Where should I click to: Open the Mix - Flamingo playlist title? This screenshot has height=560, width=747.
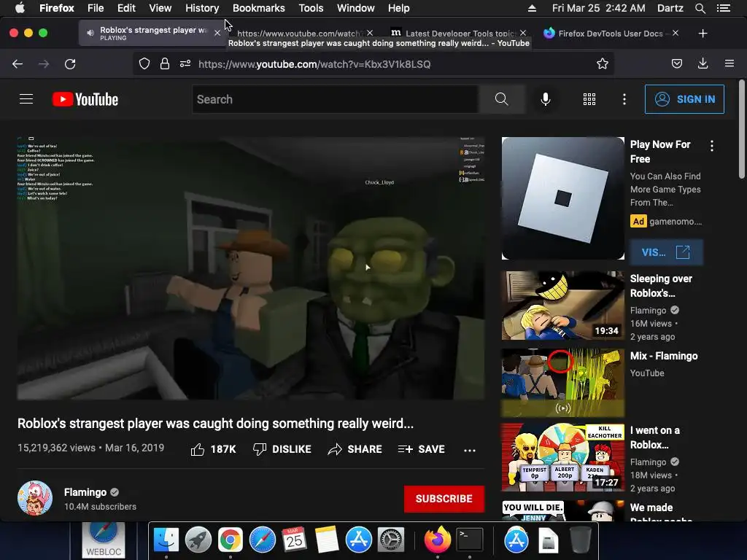click(x=664, y=356)
